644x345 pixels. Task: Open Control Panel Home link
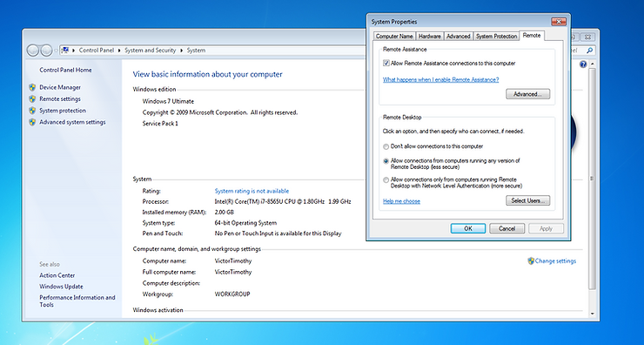pyautogui.click(x=65, y=70)
